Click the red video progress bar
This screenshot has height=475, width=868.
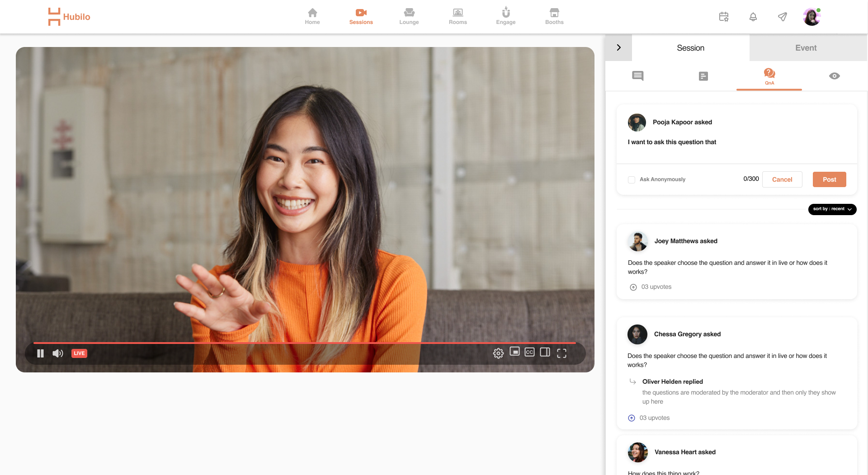[x=304, y=343]
